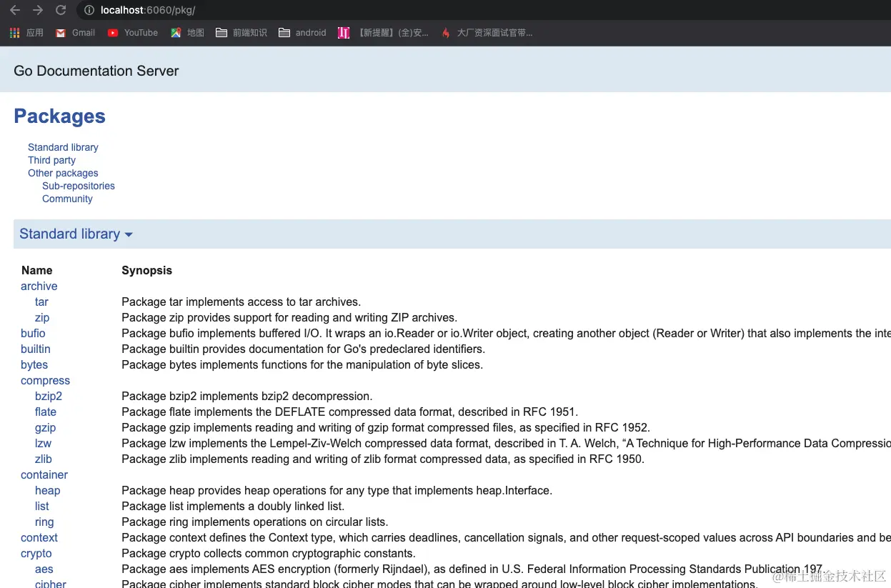Screen dimensions: 891x588
Task: Jump to Other packages section
Action: 63,173
